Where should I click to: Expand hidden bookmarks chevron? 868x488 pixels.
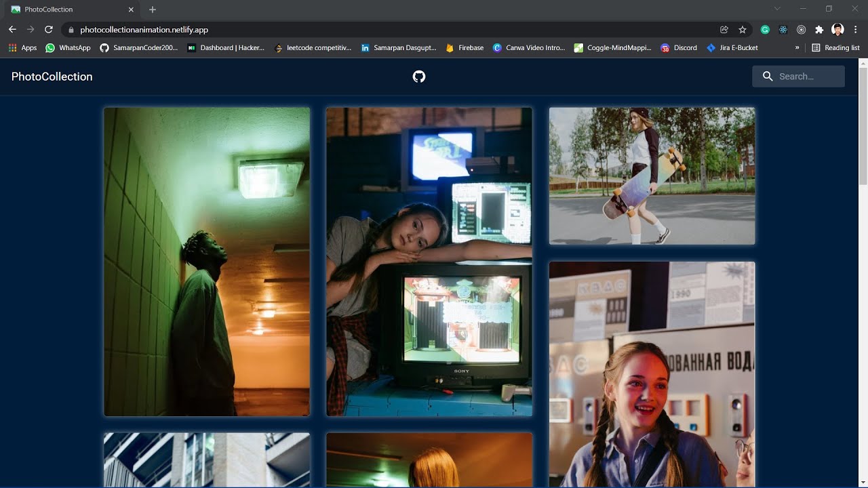click(797, 48)
